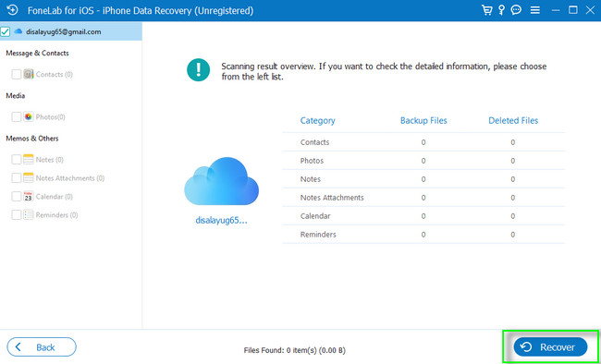601x364 pixels.
Task: Click the Reminders list icon
Action: click(29, 215)
